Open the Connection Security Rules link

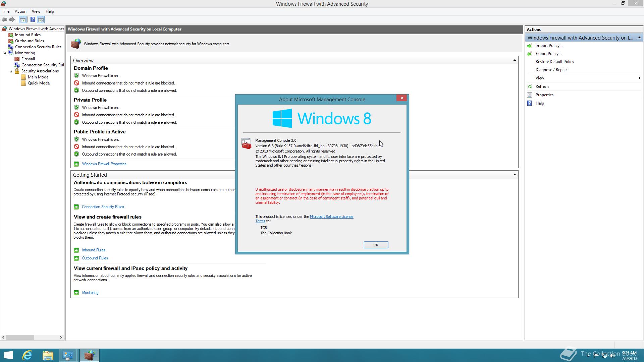click(103, 207)
